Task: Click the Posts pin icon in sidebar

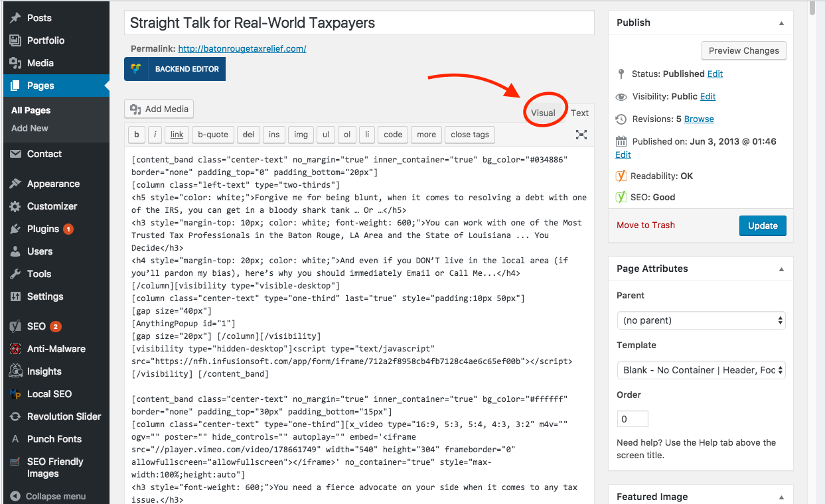Action: click(x=15, y=18)
